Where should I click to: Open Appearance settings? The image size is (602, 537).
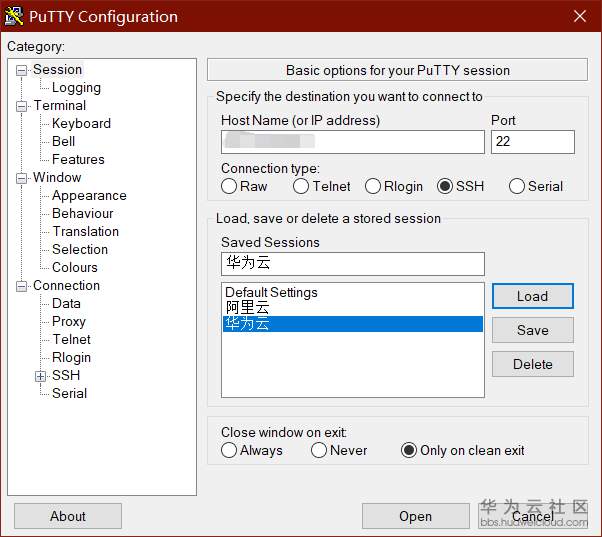pyautogui.click(x=89, y=196)
